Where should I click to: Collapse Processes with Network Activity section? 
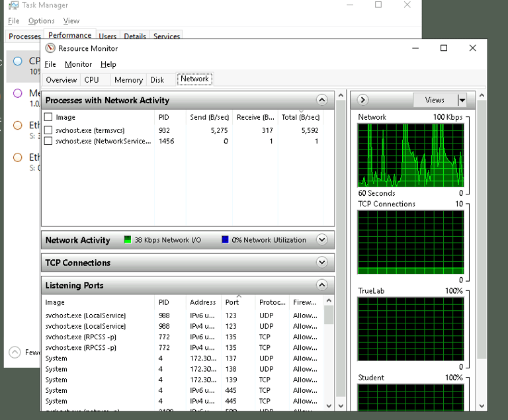(321, 100)
